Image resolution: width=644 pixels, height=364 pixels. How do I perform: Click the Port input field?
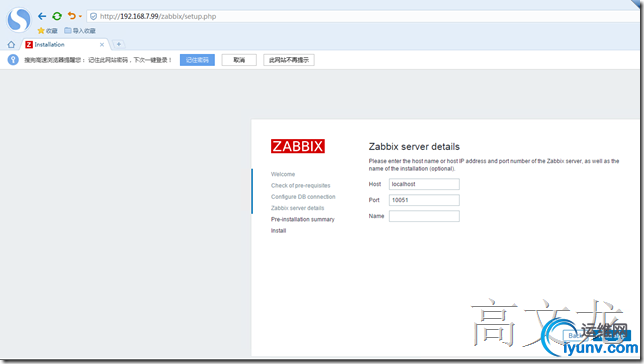point(424,200)
